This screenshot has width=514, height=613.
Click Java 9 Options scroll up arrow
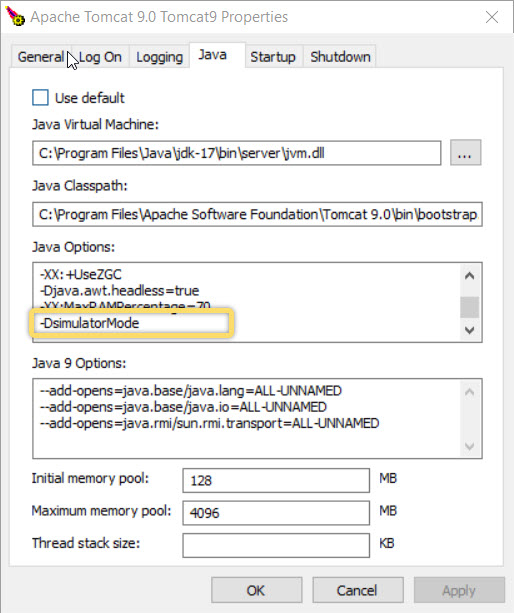[469, 392]
